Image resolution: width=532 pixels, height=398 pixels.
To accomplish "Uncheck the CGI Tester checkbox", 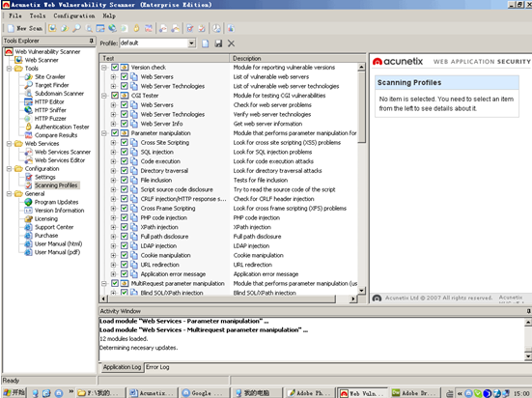I will (x=115, y=96).
